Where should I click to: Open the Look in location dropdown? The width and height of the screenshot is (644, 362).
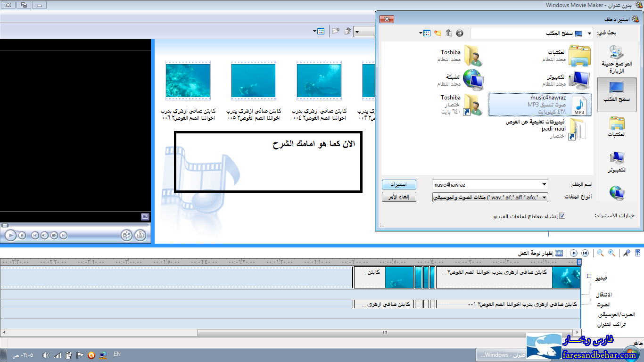[590, 33]
